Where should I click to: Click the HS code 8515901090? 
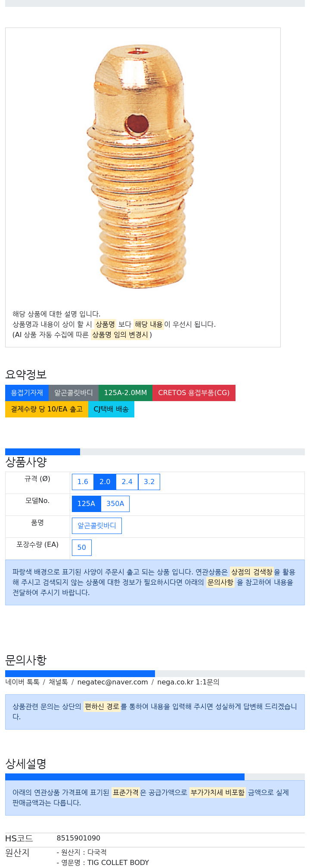click(x=78, y=838)
